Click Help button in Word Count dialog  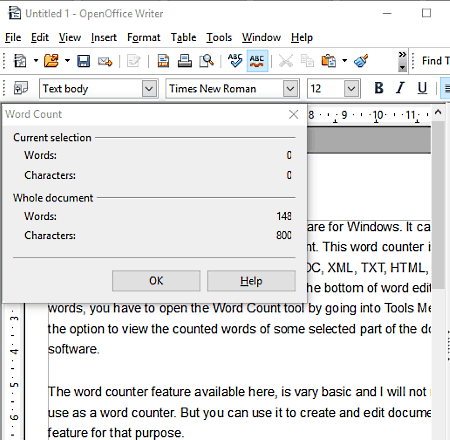[251, 281]
